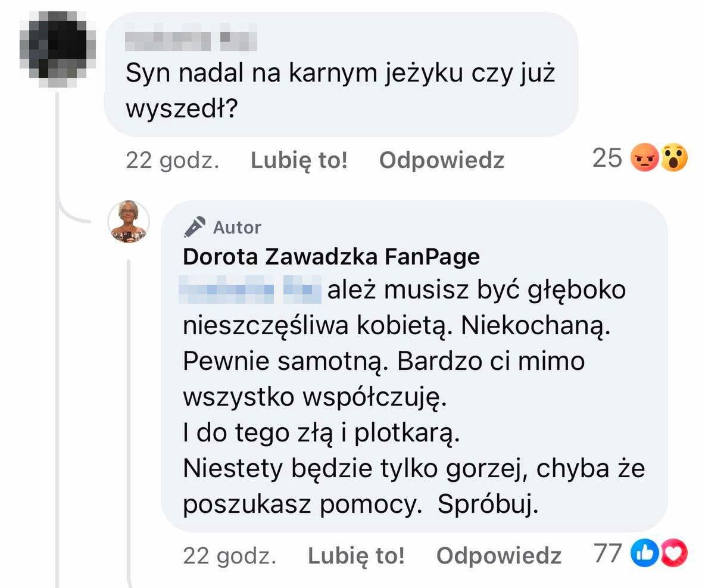This screenshot has width=702, height=588.
Task: Click the blue thumbs-up reaction icon
Action: 645,555
